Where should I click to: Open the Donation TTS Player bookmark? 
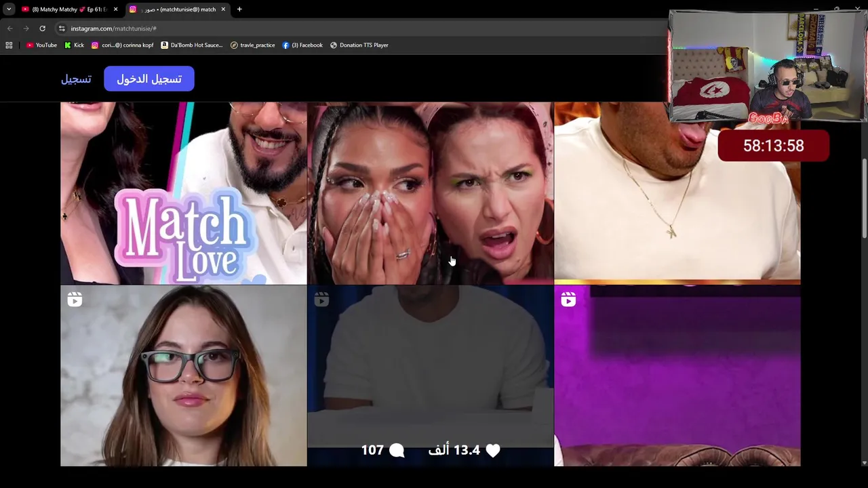(x=359, y=45)
